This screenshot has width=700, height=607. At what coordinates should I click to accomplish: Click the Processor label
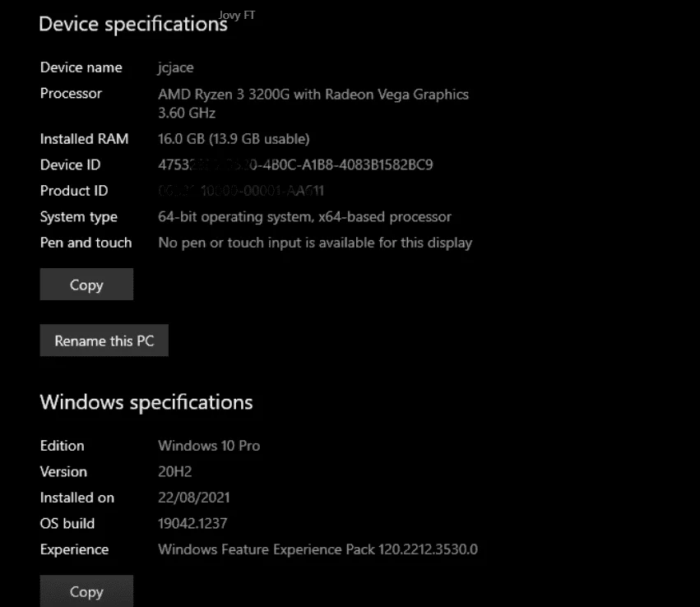(x=71, y=93)
